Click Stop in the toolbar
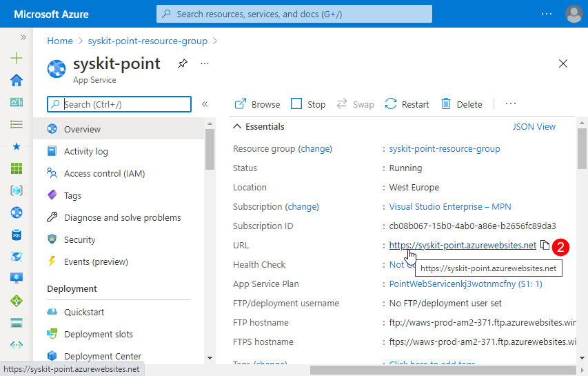Viewport: 588px width, 376px height. pyautogui.click(x=308, y=104)
